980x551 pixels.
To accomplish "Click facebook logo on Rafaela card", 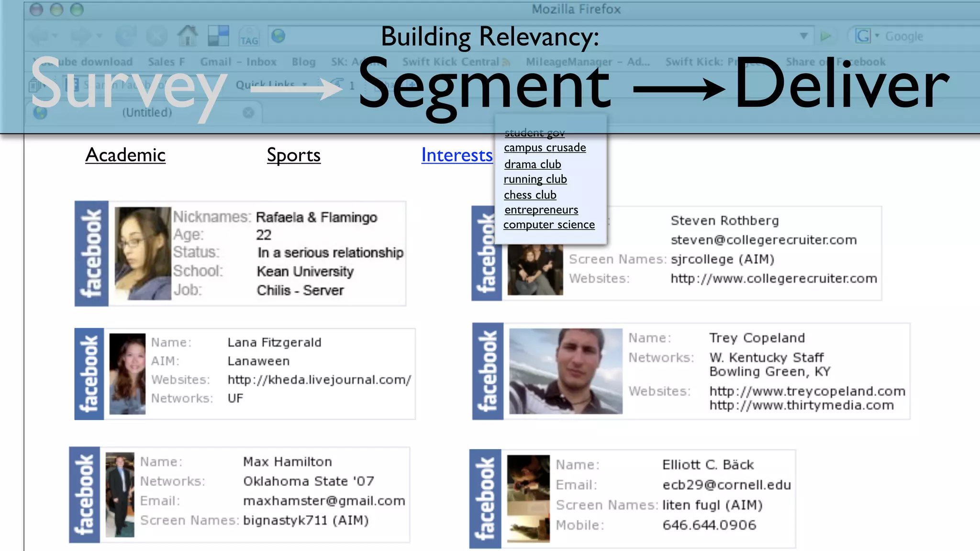I will click(x=91, y=253).
